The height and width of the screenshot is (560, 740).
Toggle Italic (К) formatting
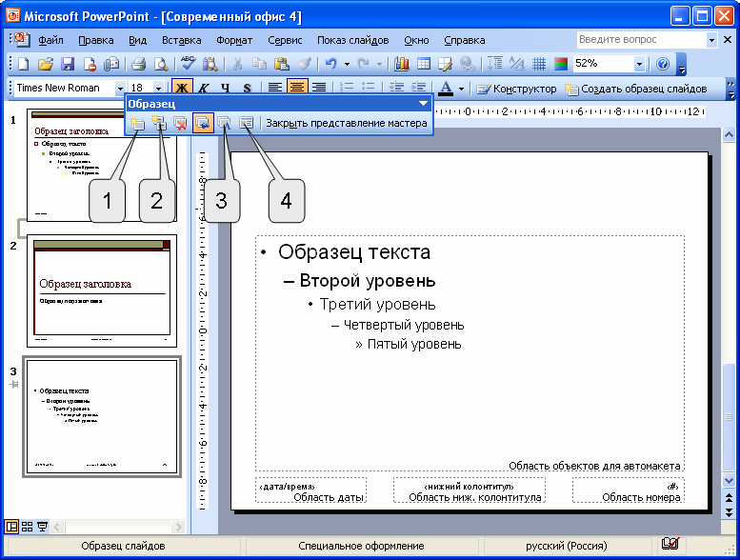(x=204, y=88)
